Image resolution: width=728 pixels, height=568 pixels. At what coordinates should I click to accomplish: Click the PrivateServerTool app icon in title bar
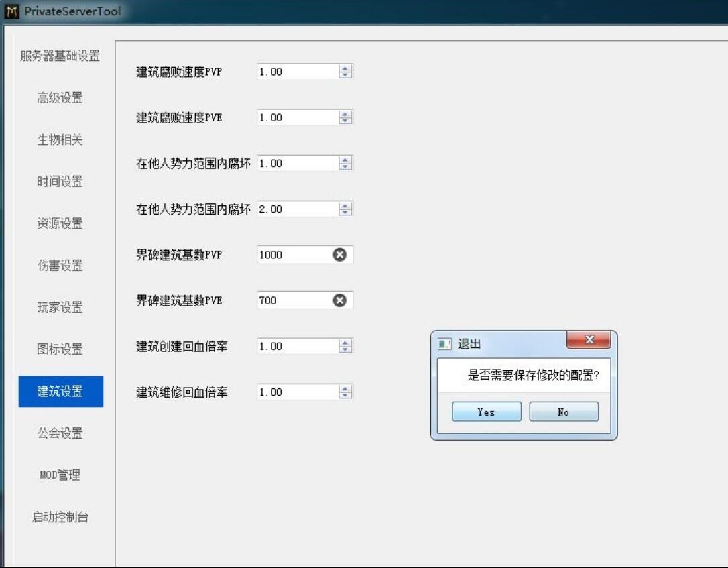13,11
